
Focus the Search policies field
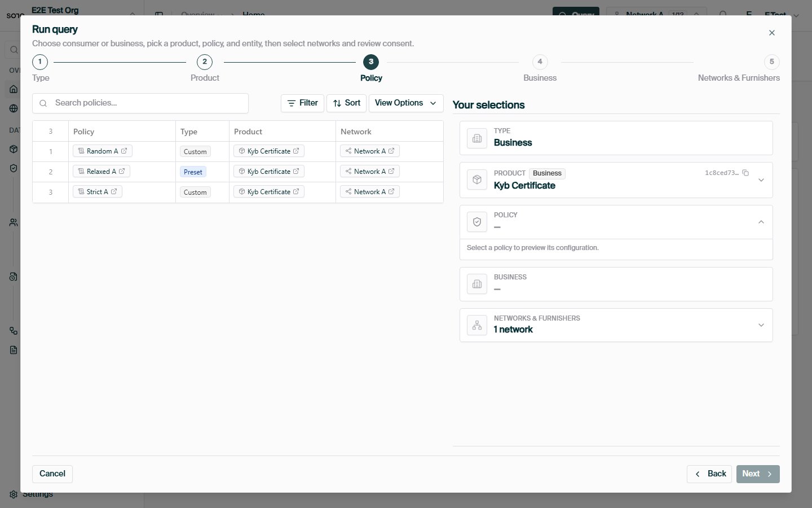140,103
